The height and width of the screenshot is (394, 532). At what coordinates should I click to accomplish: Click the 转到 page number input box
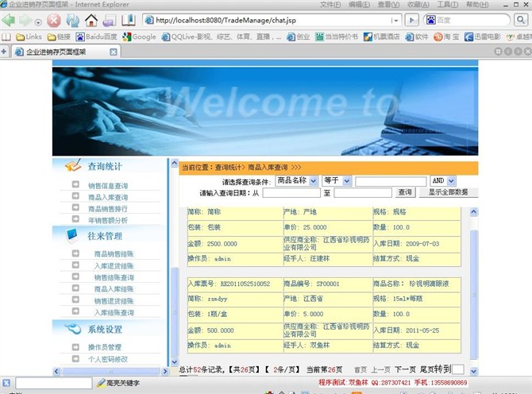(x=457, y=369)
